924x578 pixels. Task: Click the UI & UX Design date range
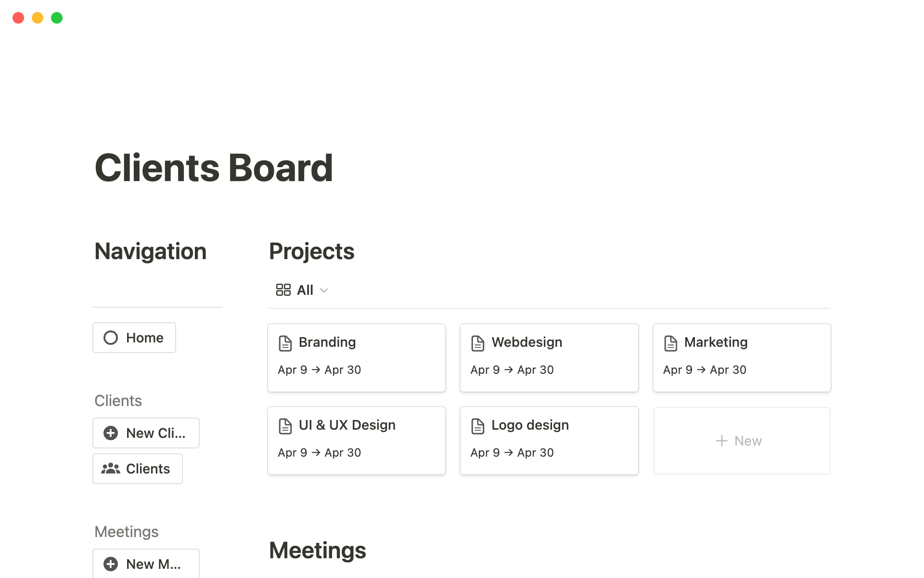[319, 453]
